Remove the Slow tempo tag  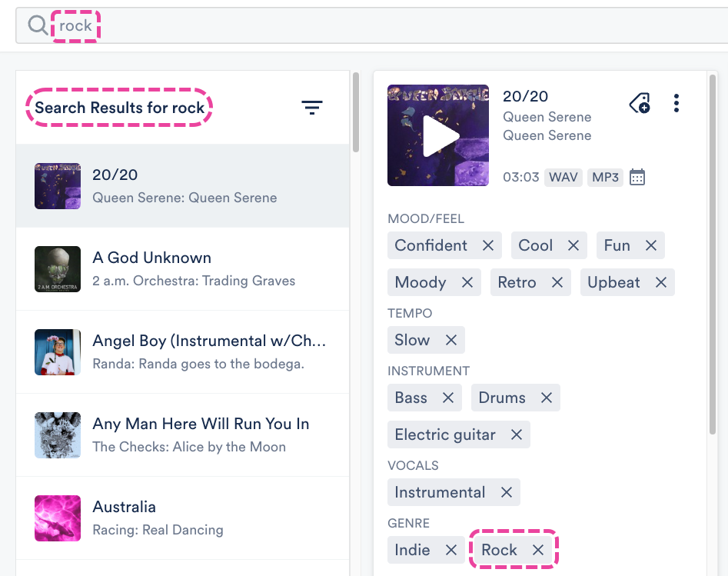(x=451, y=340)
